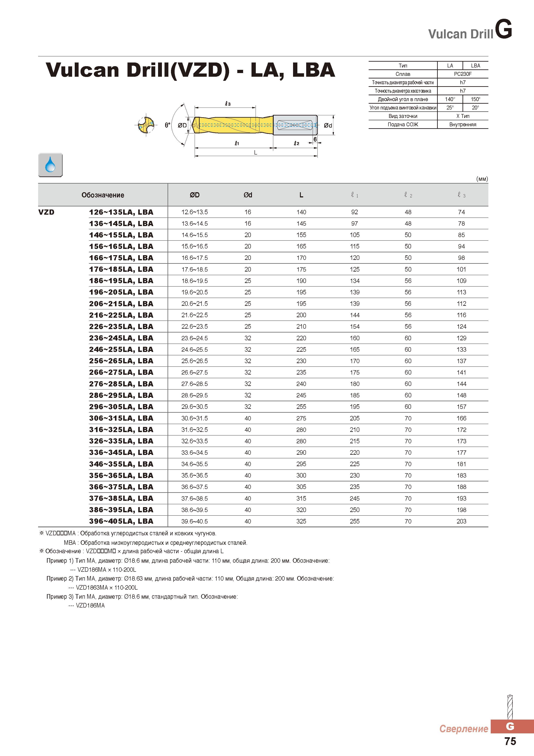
Task: Click 'Угол подъема винтовой канавки' label
Action: (x=403, y=108)
